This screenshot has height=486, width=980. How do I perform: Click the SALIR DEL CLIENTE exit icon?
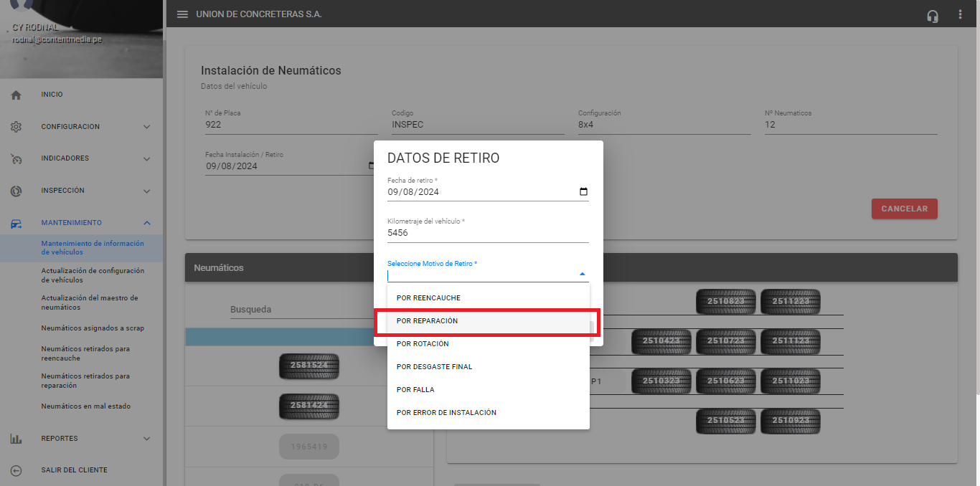click(x=16, y=470)
